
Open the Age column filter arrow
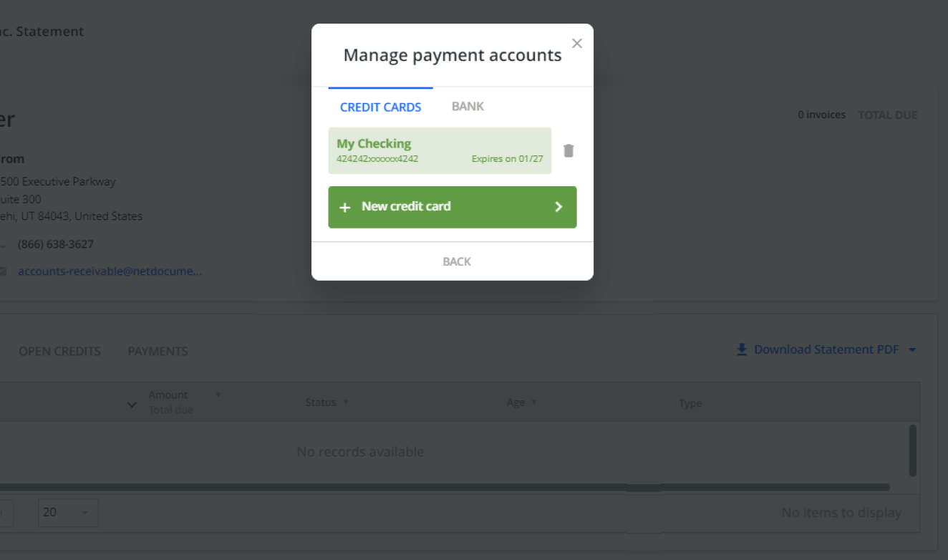[x=534, y=402]
